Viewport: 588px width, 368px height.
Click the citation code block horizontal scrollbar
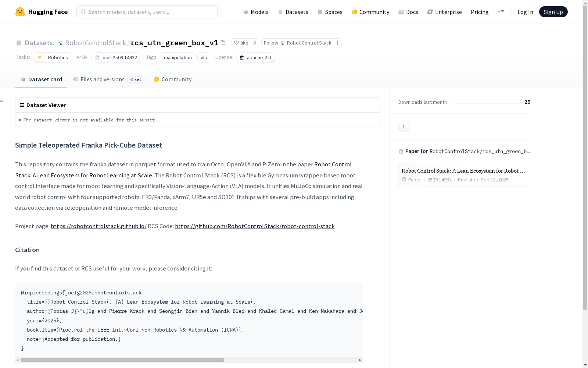coord(122,360)
